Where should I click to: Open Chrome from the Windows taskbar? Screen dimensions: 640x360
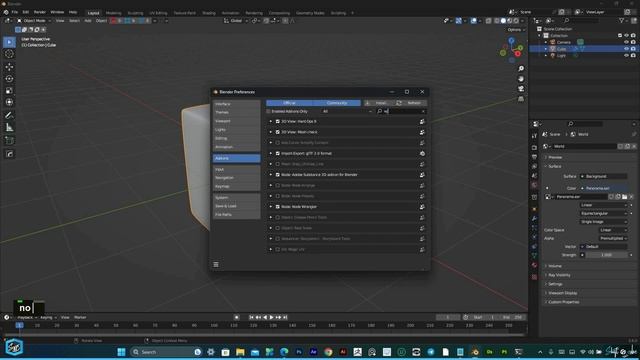coord(328,352)
